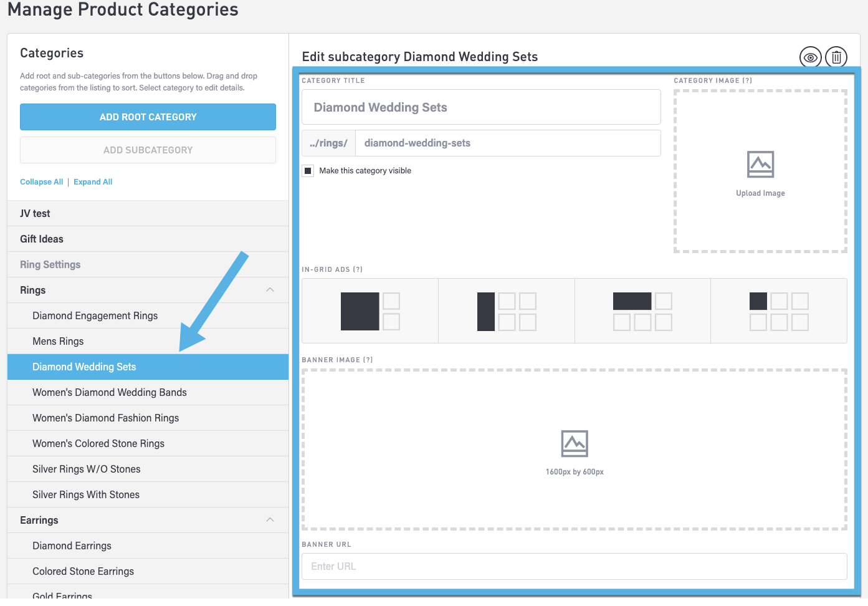This screenshot has width=868, height=606.
Task: Collapse the Earrings category chevron
Action: pos(270,520)
